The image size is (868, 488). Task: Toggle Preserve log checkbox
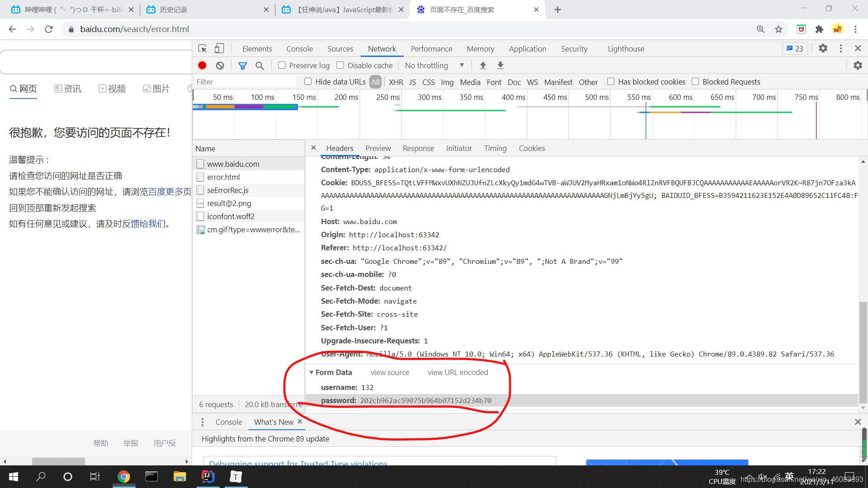pos(281,66)
